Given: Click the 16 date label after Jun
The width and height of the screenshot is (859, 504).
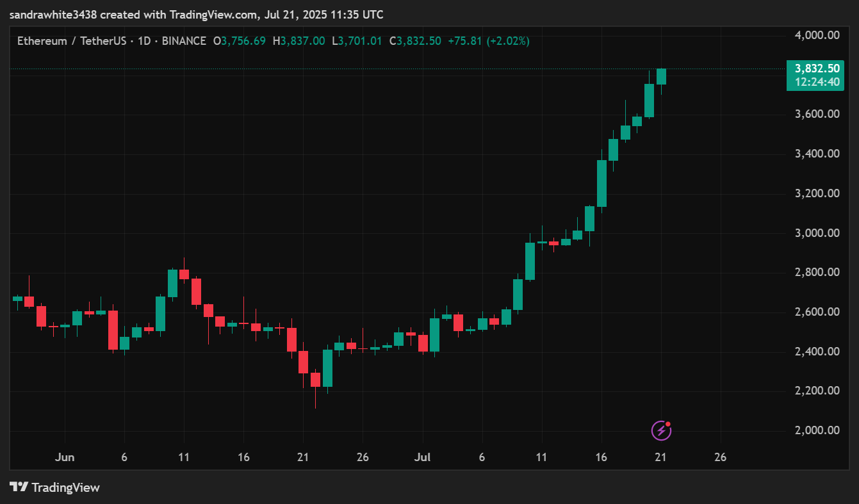Looking at the screenshot, I should click(243, 457).
